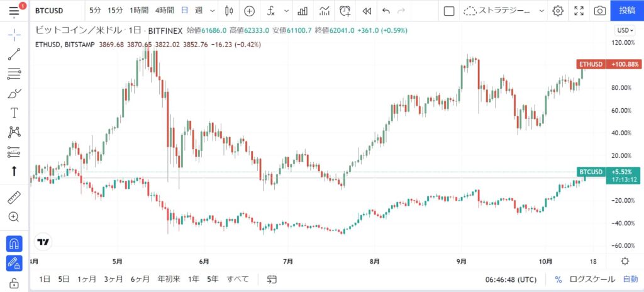Expand the timeframe dropdown arrow
The image size is (644, 292).
213,11
